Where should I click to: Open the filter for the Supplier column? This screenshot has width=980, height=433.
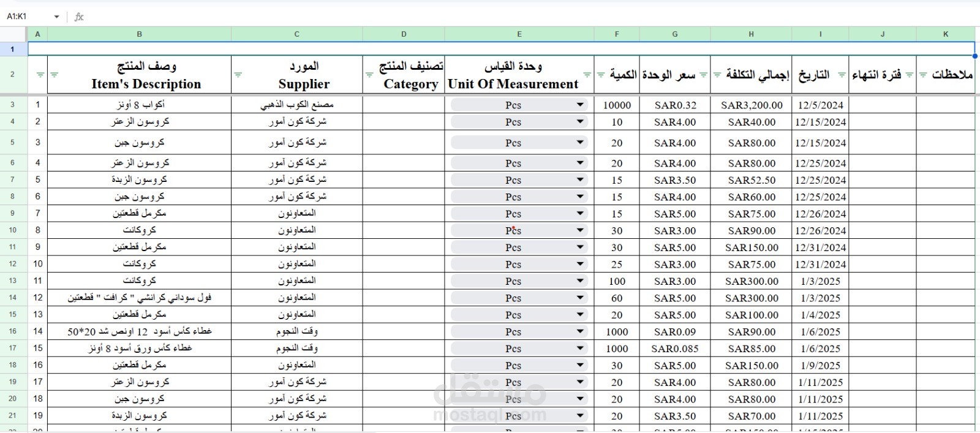point(238,75)
